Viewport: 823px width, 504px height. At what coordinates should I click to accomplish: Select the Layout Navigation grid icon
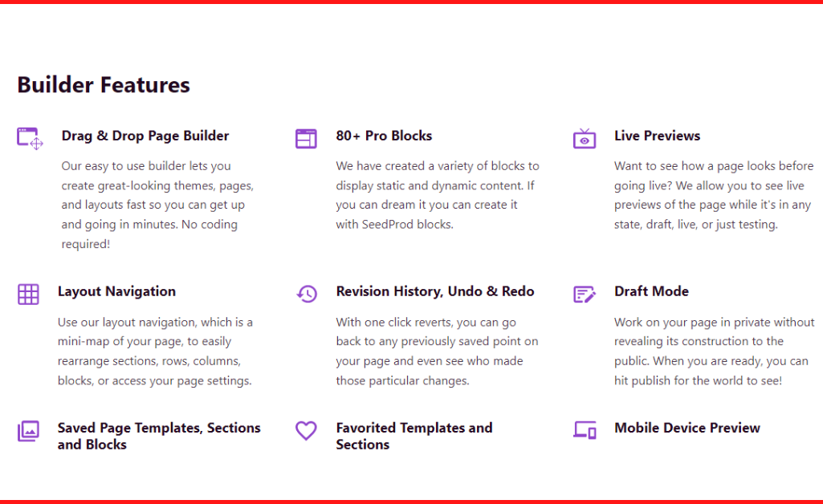28,295
